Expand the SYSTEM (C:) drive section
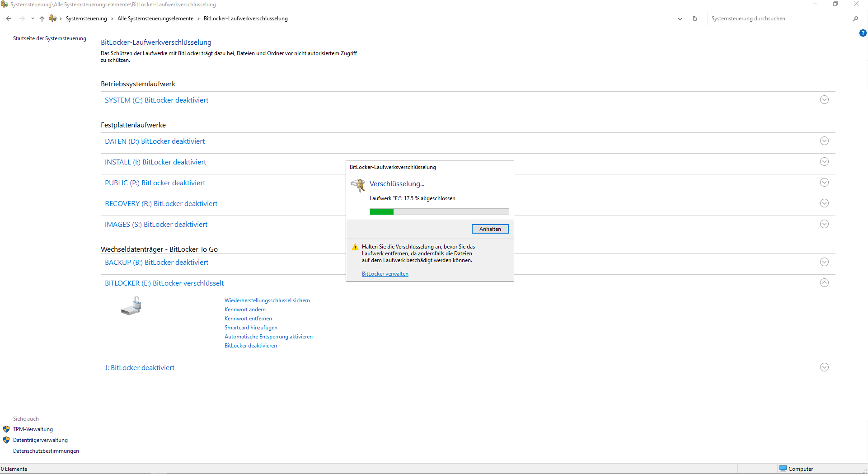 824,100
